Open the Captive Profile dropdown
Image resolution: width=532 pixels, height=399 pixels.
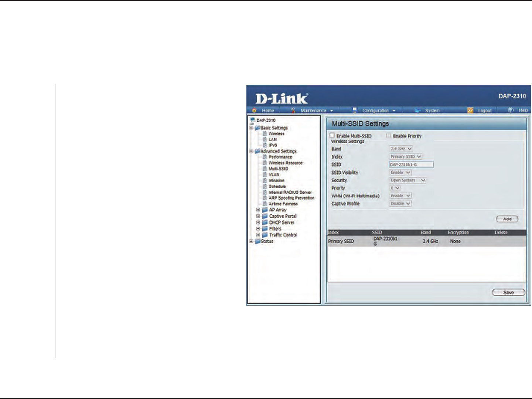(x=400, y=203)
